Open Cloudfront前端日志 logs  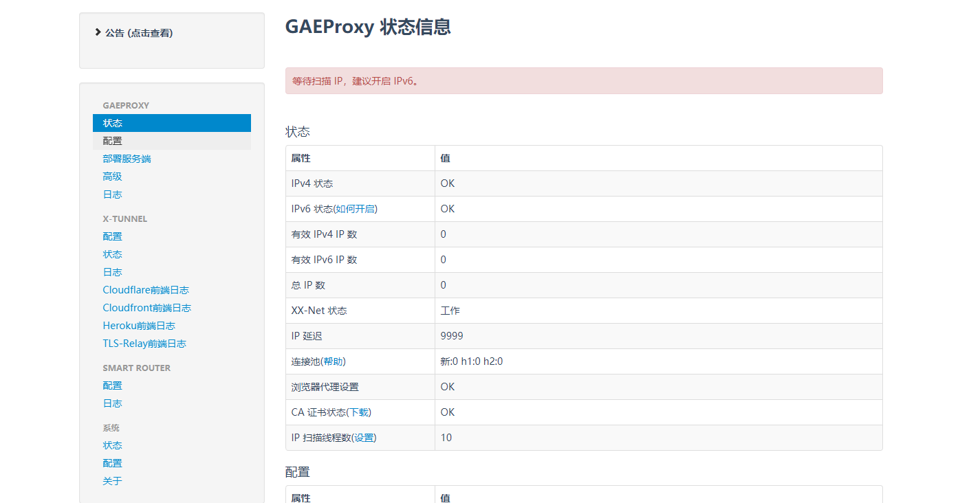[146, 307]
